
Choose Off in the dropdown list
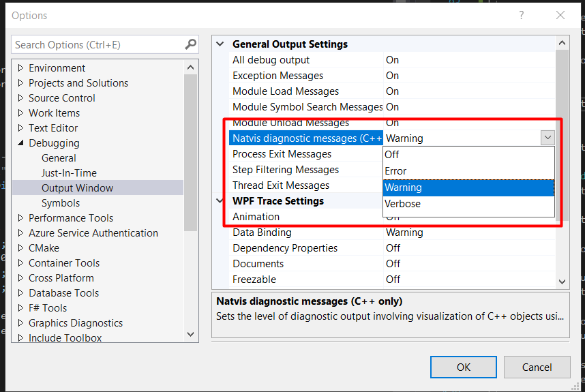tap(392, 155)
